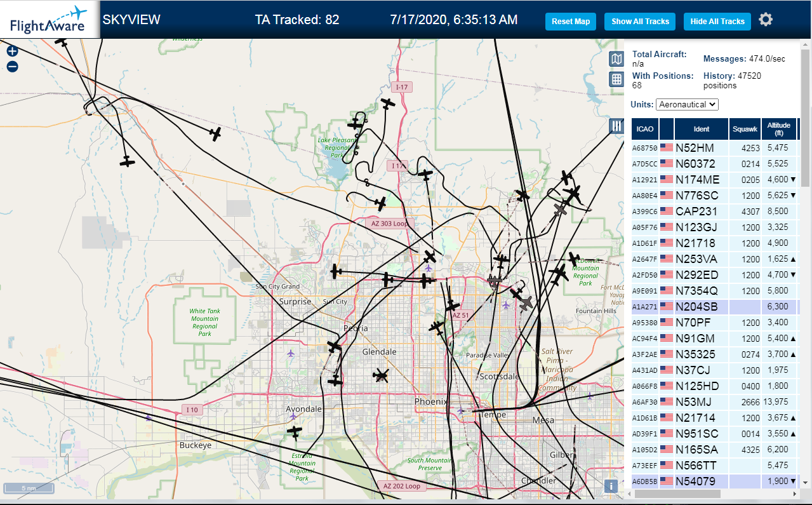
Task: Select aircraft N91GM in the list
Action: [x=714, y=338]
